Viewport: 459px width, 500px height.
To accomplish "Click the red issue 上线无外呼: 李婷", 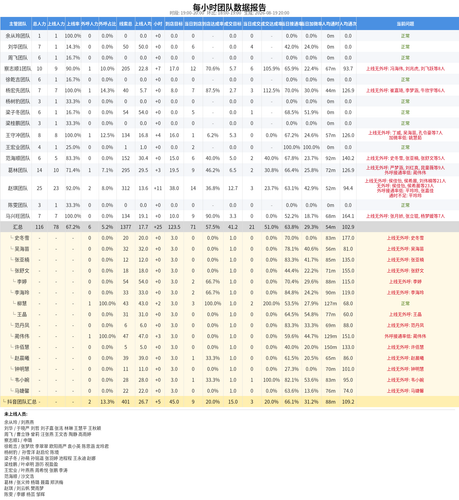I will (x=405, y=282).
